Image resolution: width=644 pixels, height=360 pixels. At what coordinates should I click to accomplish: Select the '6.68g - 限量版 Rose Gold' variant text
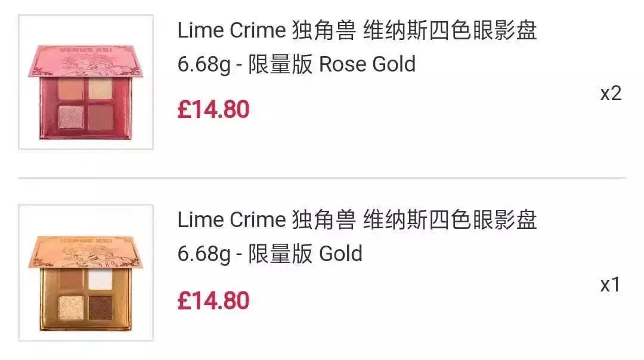coord(296,64)
